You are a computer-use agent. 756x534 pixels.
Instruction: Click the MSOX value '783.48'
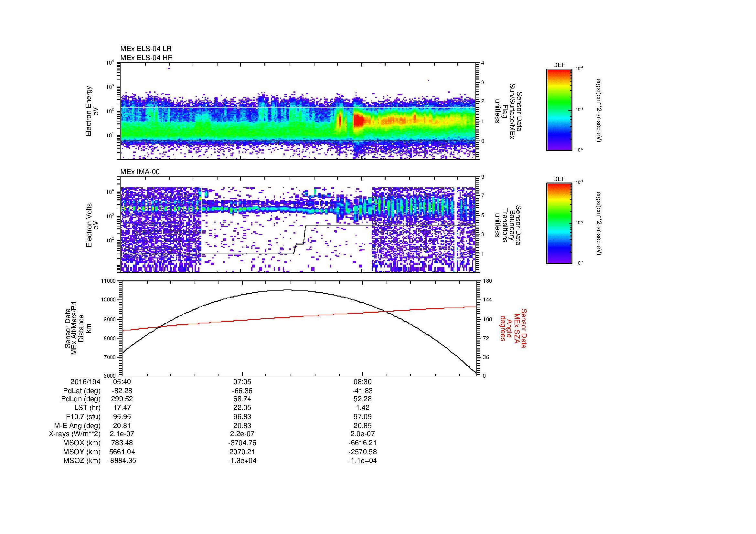click(x=122, y=443)
